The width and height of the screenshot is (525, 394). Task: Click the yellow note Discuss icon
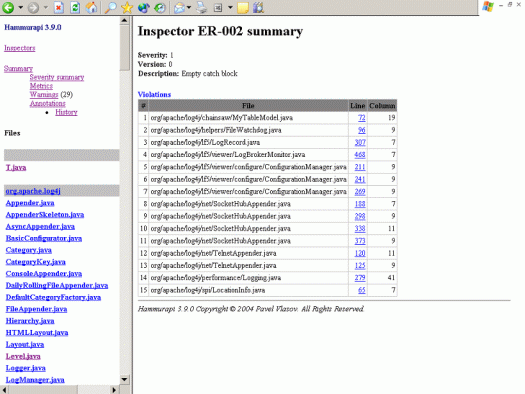click(243, 7)
